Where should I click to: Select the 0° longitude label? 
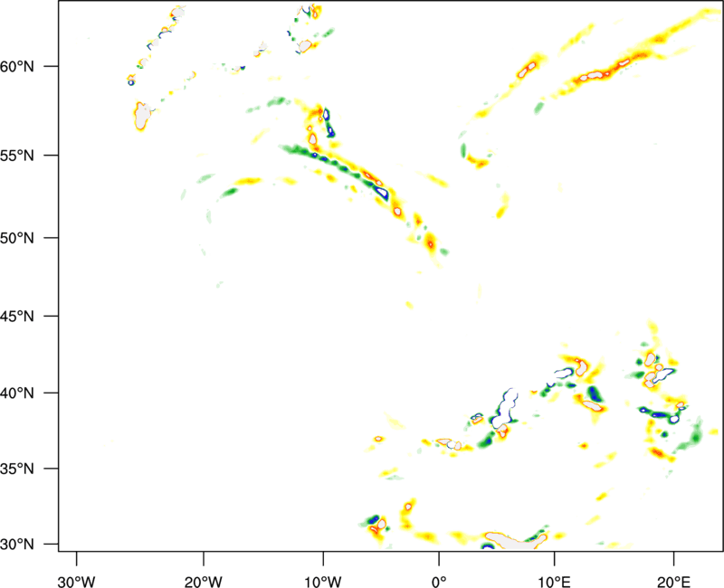(438, 567)
